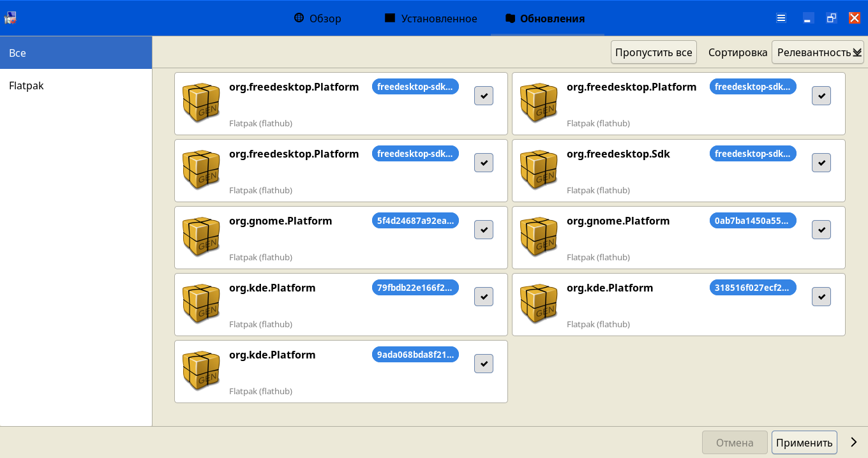Open the hamburger menu icon in the title bar
Screen dimensions: 868x458
click(x=781, y=18)
